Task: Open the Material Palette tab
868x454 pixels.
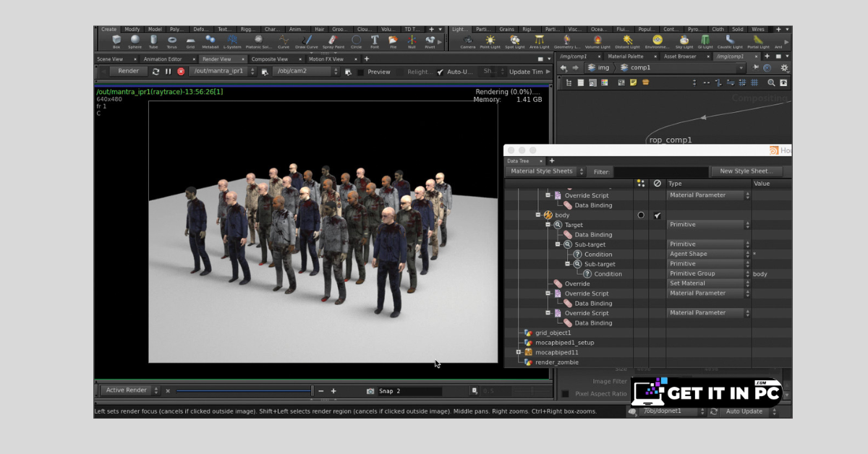Action: 625,56
